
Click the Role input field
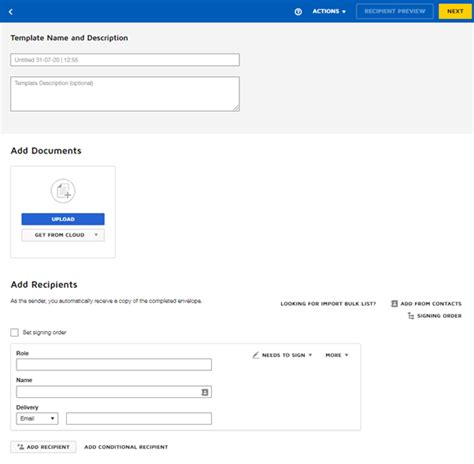point(114,364)
